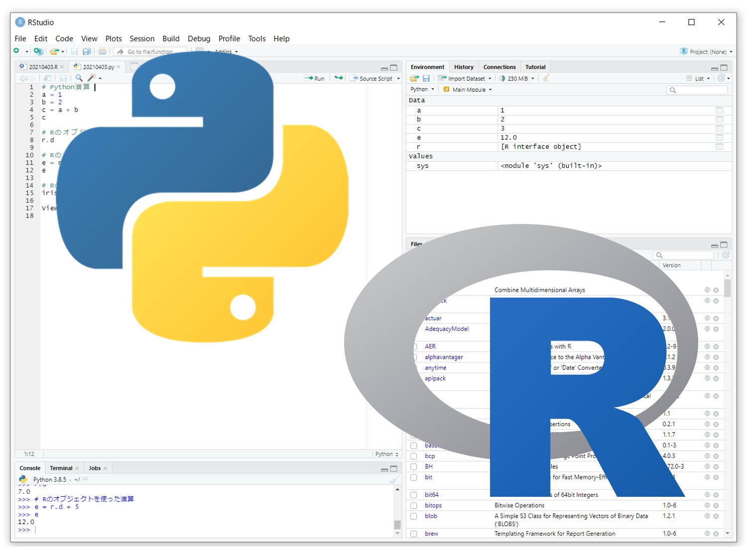Enable the checkbox to load the bitops package
The image size is (747, 560).
tap(414, 505)
